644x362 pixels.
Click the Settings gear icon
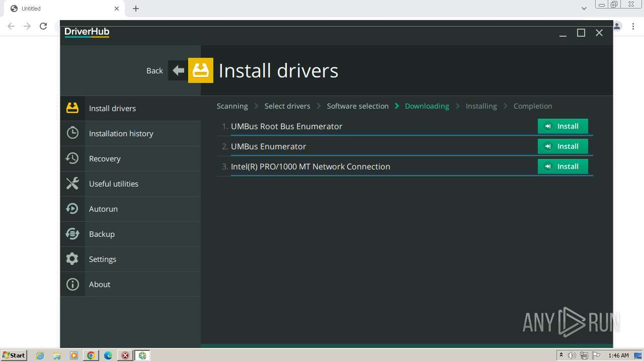pyautogui.click(x=72, y=259)
